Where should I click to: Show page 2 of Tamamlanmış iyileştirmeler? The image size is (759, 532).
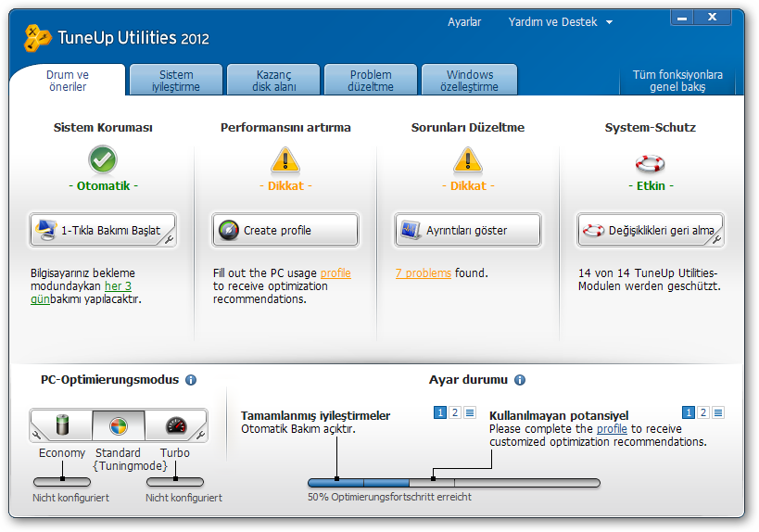[455, 412]
